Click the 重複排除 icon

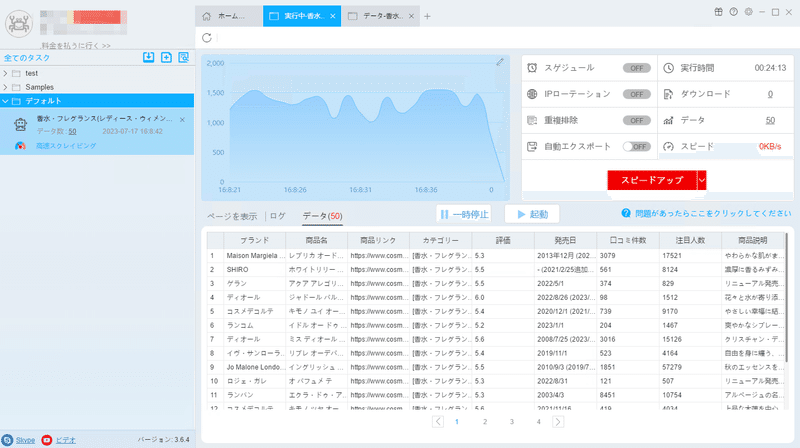(x=532, y=120)
